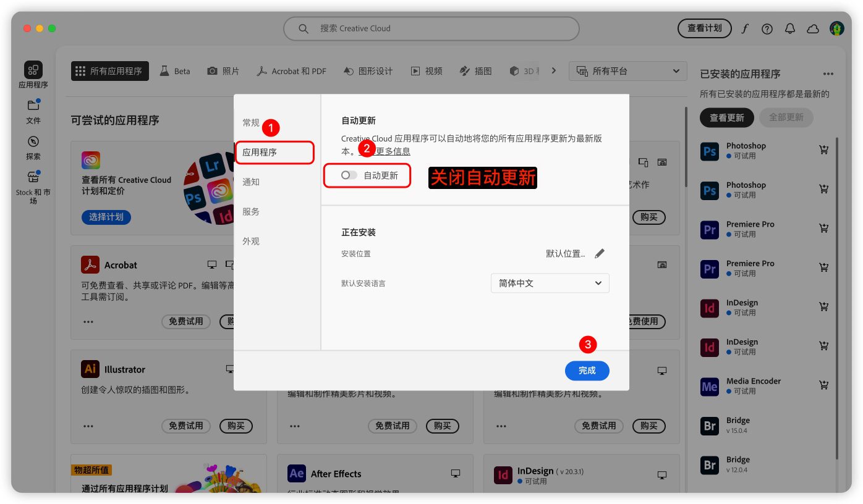The width and height of the screenshot is (863, 504).
Task: Expand the 所有平台 platform dropdown
Action: (627, 71)
